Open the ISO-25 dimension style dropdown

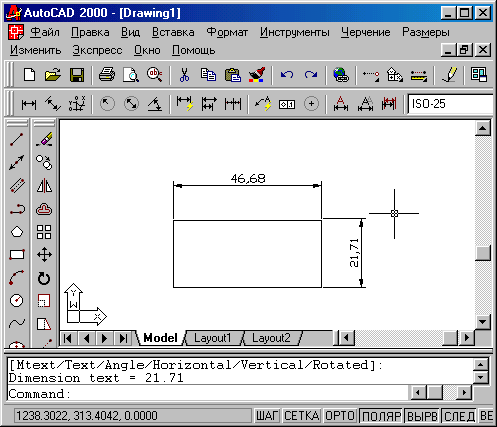click(450, 104)
